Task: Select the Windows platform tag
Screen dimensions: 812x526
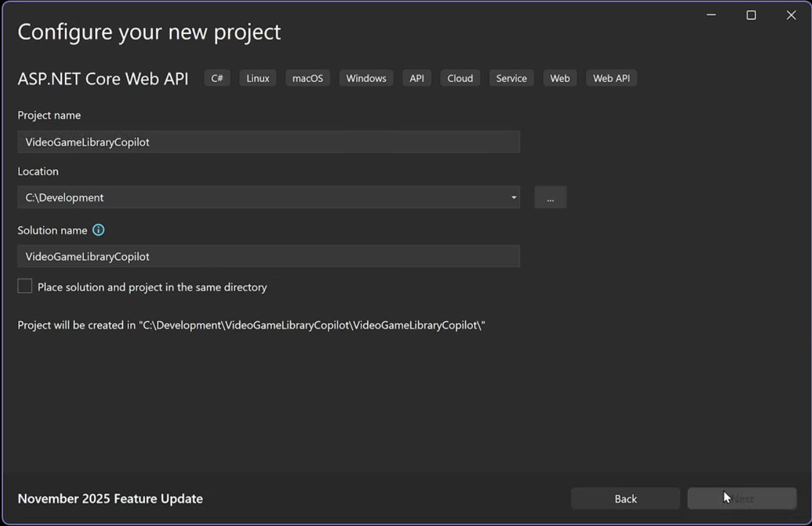Action: coord(365,78)
